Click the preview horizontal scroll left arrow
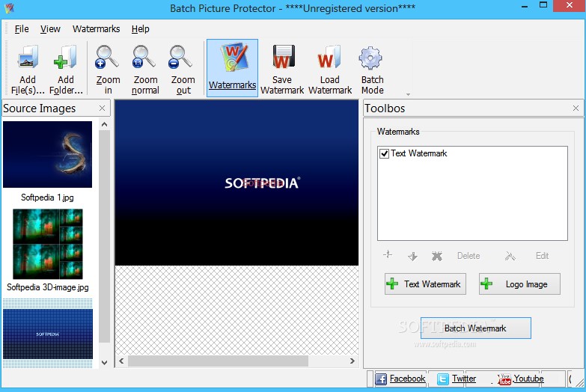Screen dimensions: 586x392 click(x=121, y=361)
